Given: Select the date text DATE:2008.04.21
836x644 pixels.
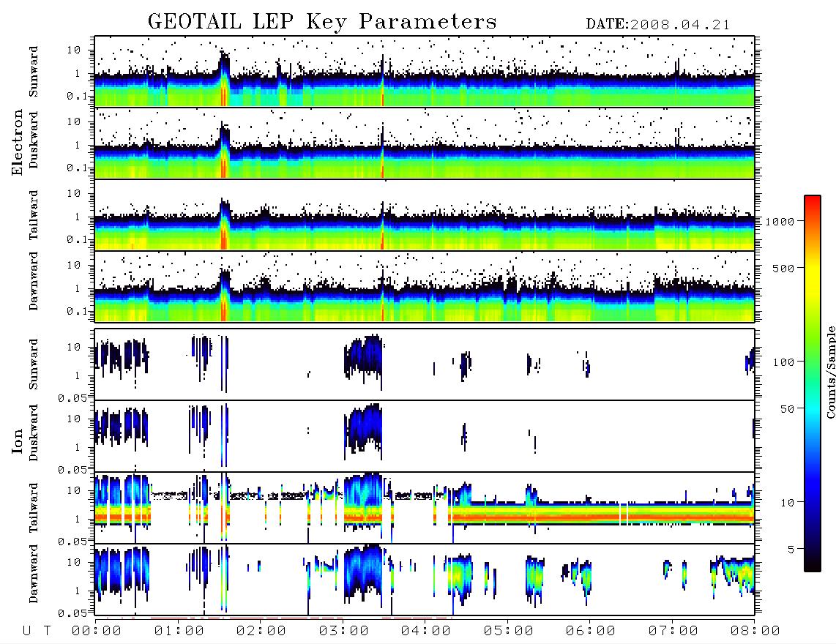Looking at the screenshot, I should 658,25.
